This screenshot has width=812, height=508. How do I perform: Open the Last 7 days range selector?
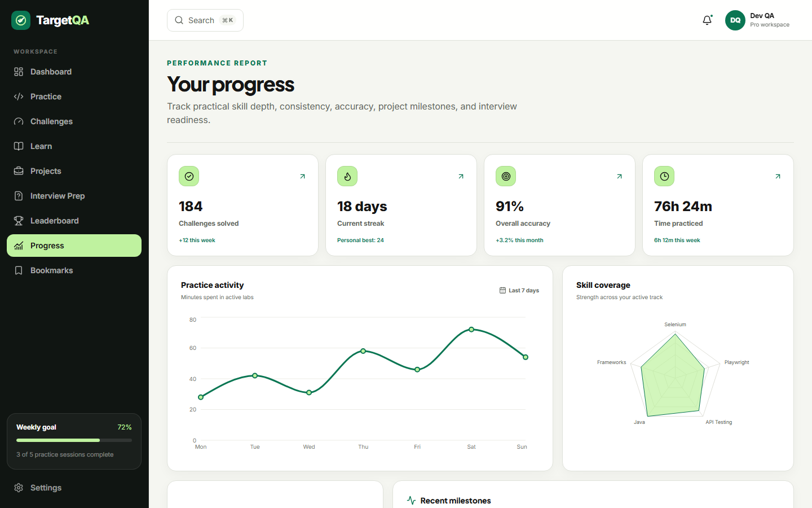[519, 291]
